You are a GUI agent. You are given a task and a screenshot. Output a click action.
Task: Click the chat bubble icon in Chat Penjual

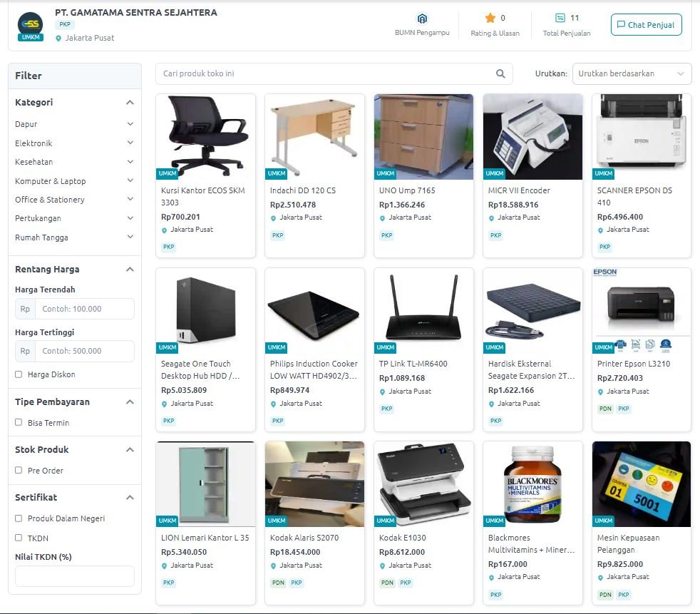[621, 24]
